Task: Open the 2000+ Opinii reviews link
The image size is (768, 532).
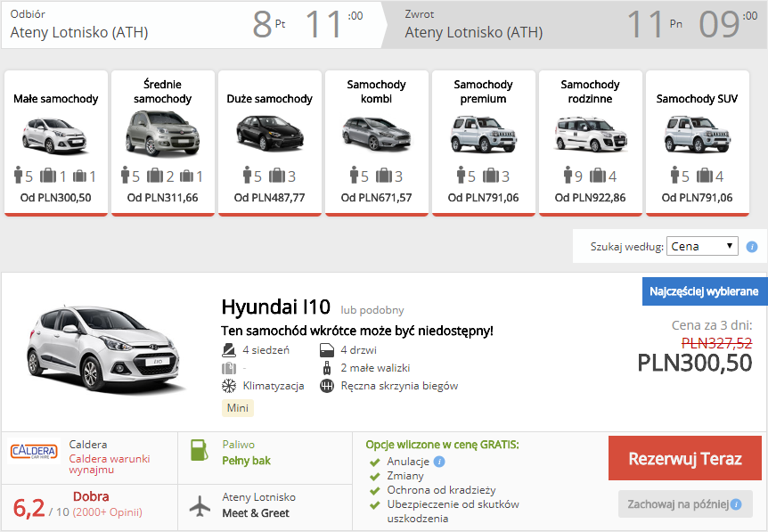Action: tap(108, 512)
